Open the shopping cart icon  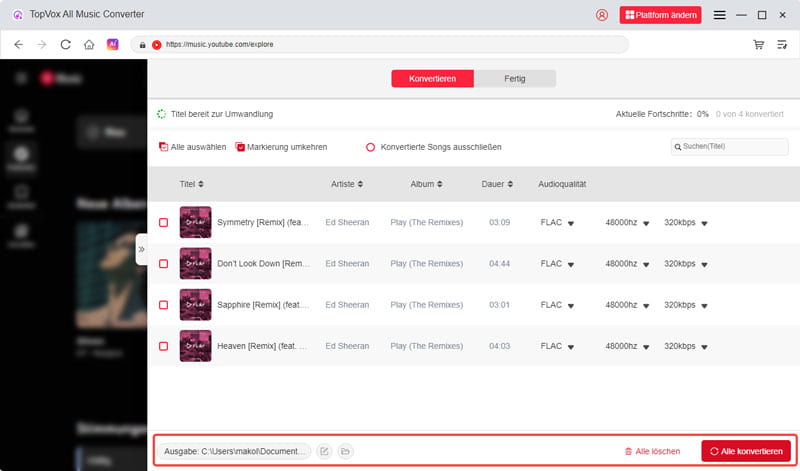(x=759, y=44)
